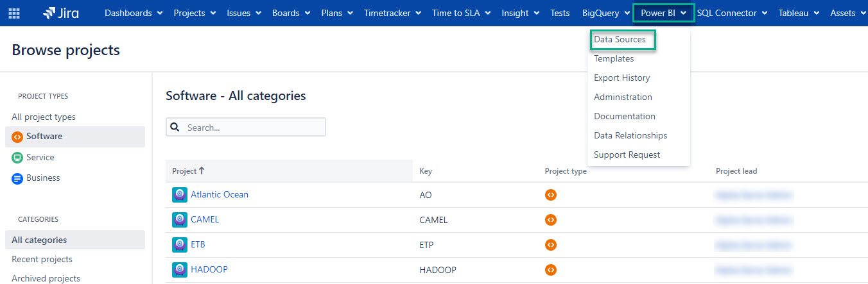Viewport: 868px width, 284px height.
Task: Open the SQL Connector dropdown
Action: pos(733,13)
